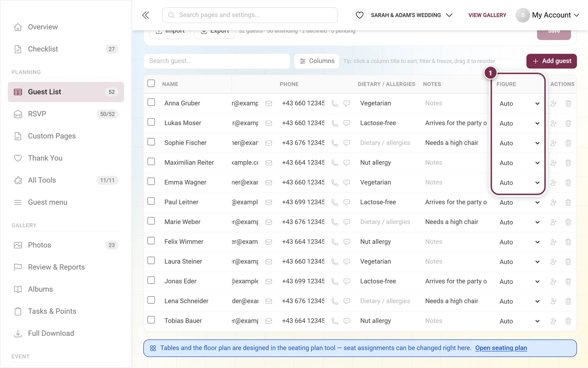The width and height of the screenshot is (588, 368).
Task: Open the Figure dropdown for Marie Weber
Action: pyautogui.click(x=519, y=222)
